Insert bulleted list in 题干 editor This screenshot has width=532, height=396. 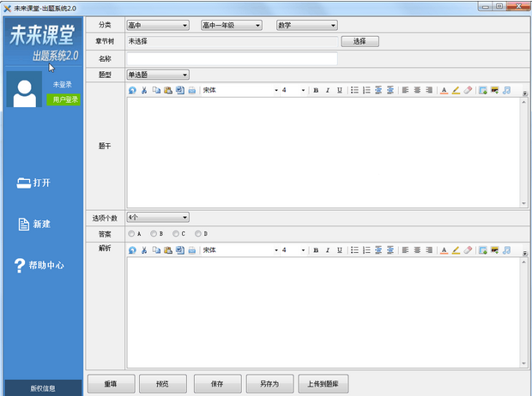click(354, 90)
